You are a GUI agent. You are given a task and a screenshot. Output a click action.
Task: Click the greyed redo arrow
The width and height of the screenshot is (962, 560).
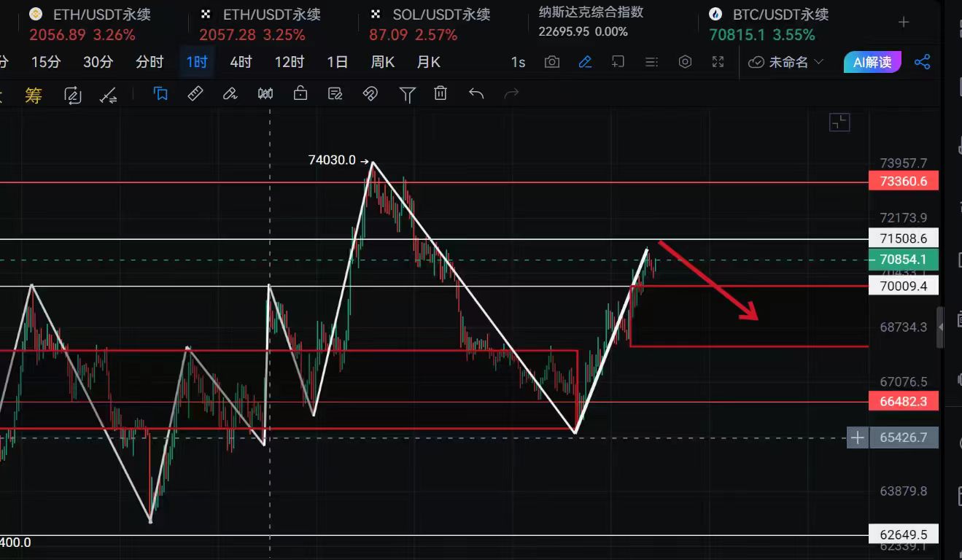[x=512, y=94]
